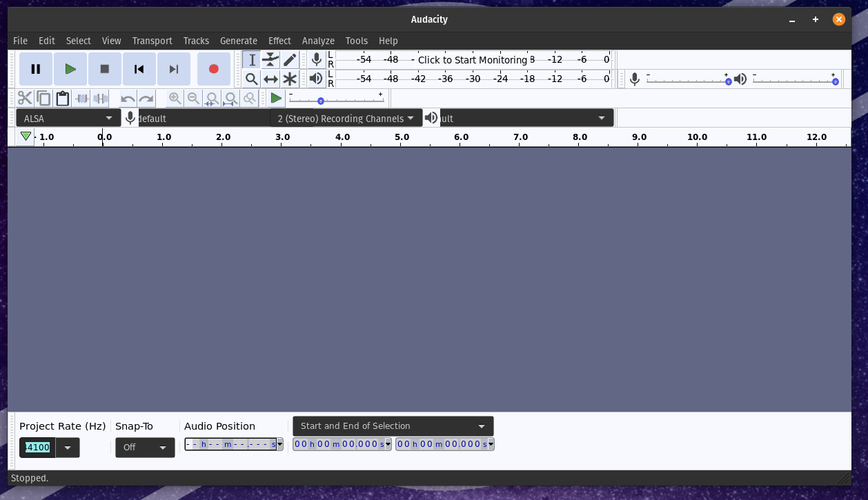Screen dimensions: 868x500
Task: Click the Stop playback button
Action: [x=104, y=68]
